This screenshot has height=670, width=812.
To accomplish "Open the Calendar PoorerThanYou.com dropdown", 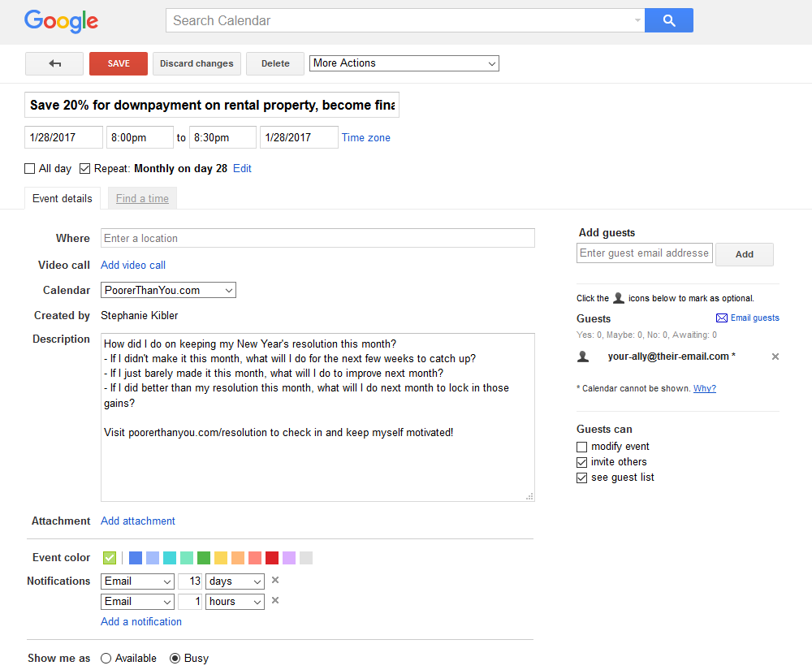I will tap(168, 290).
